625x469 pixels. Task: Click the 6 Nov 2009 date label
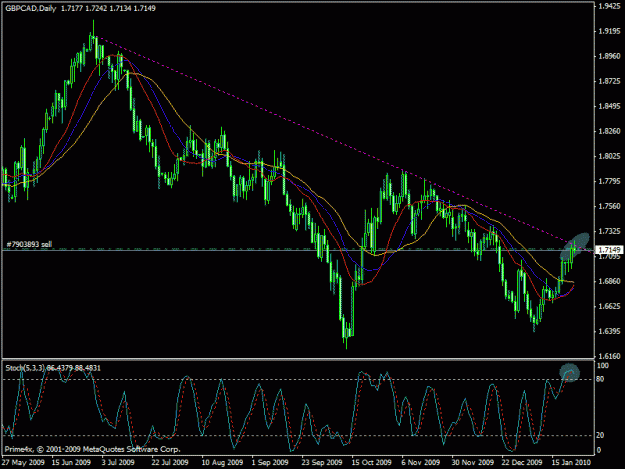421,463
